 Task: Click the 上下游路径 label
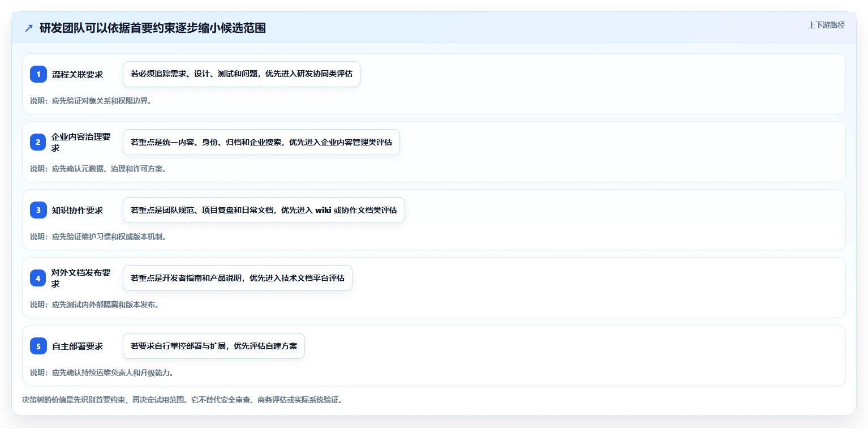826,25
